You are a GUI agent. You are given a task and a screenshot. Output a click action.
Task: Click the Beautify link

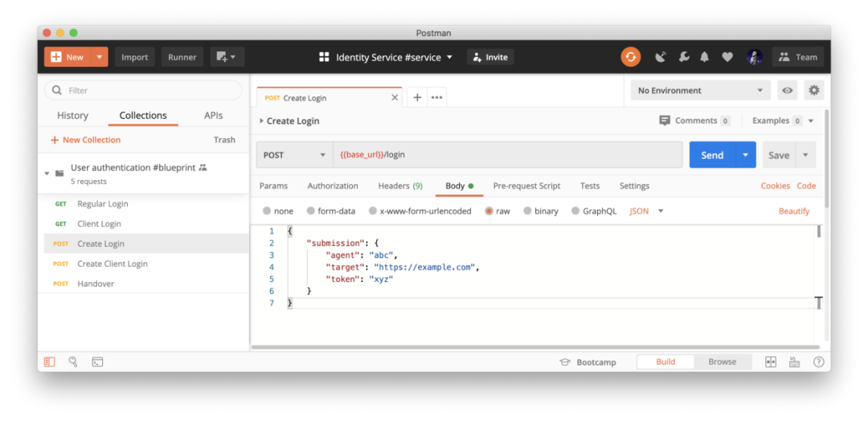(x=793, y=211)
